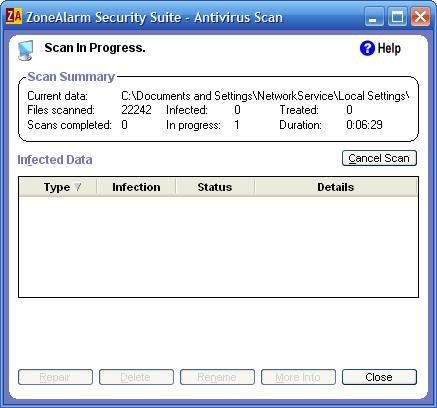This screenshot has width=437, height=408.
Task: Click the Close button at bottom
Action: point(379,377)
